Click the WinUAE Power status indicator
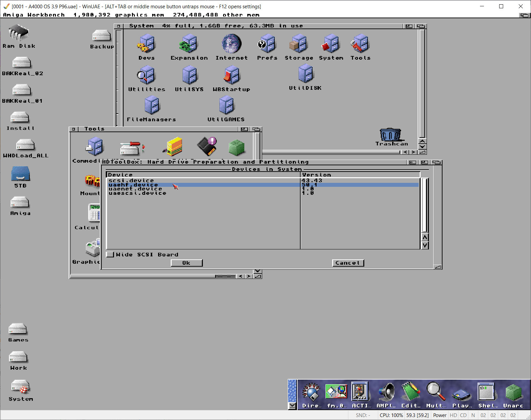Viewport: 531px width, 420px height. [x=440, y=415]
